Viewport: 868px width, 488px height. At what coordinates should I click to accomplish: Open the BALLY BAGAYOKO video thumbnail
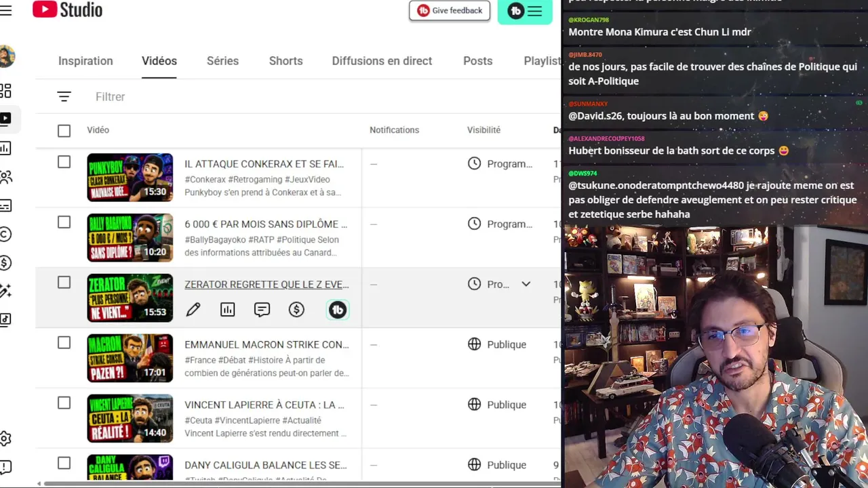tap(130, 238)
